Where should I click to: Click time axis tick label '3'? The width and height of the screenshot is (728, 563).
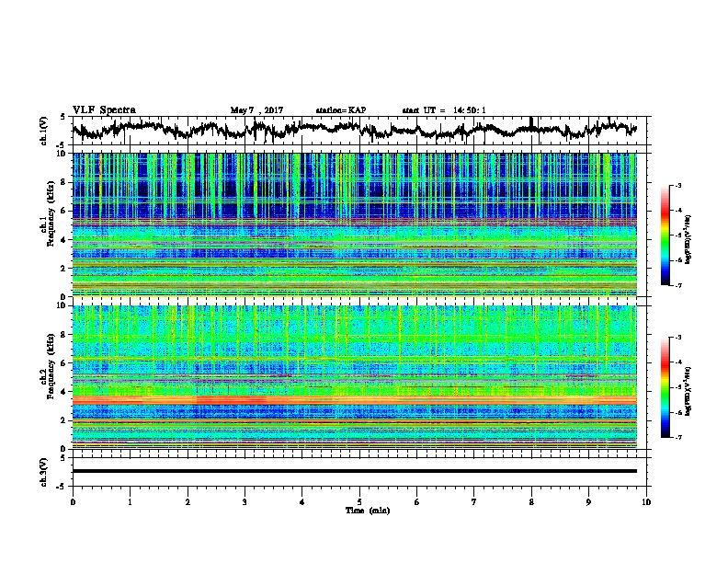[x=245, y=502]
